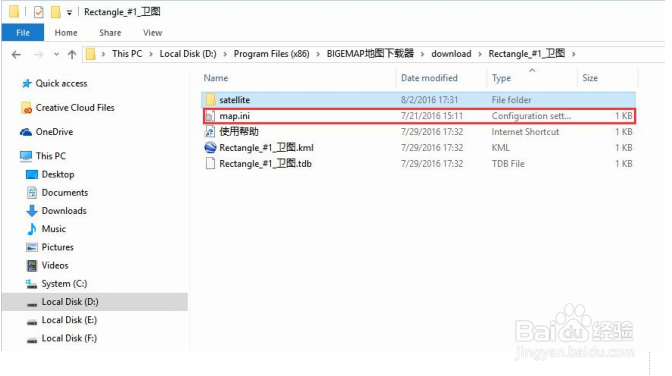672x376 pixels.
Task: Click the Internet Shortcut type cell
Action: [x=525, y=132]
